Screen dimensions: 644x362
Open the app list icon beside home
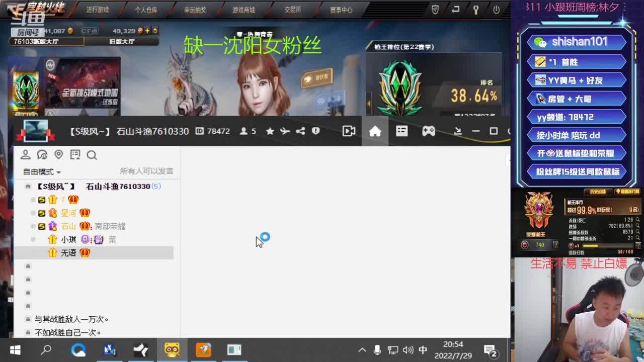401,131
